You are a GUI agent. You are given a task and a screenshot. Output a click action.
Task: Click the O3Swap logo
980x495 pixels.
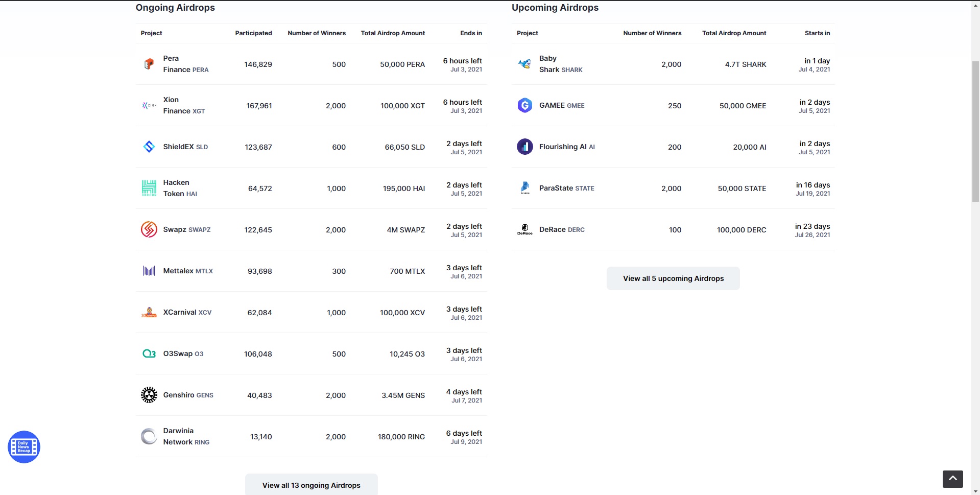point(149,353)
